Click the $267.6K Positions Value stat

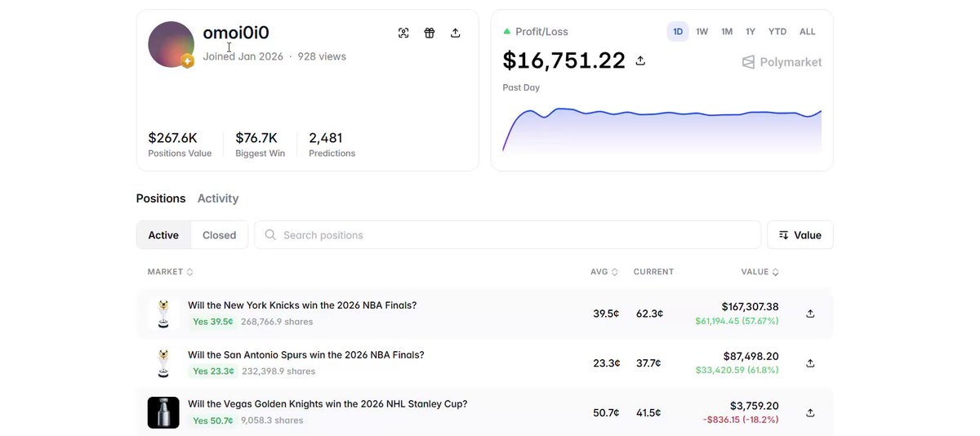coord(180,145)
